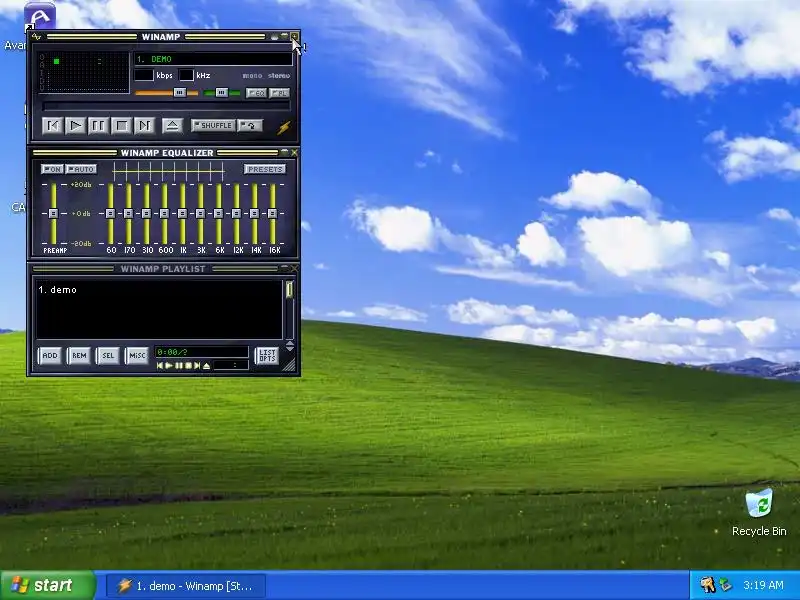Screen dimensions: 800x600
Task: Click the equalizer curve graph display
Action: pos(169,171)
